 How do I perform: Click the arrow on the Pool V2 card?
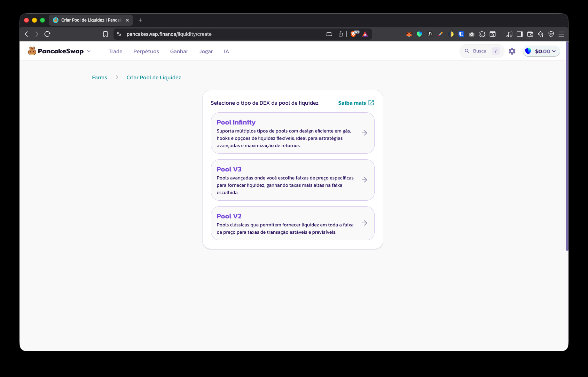364,223
